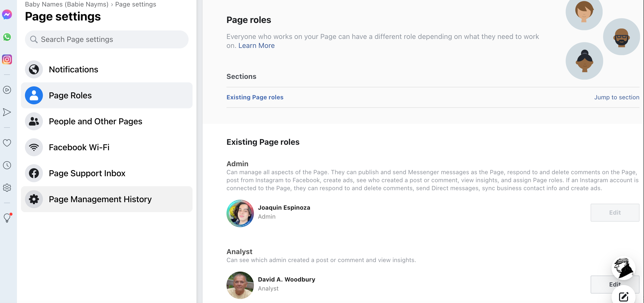Screen dimensions: 644x303
Task: Click Edit button for Joaquin Espinoza
Action: pos(615,212)
